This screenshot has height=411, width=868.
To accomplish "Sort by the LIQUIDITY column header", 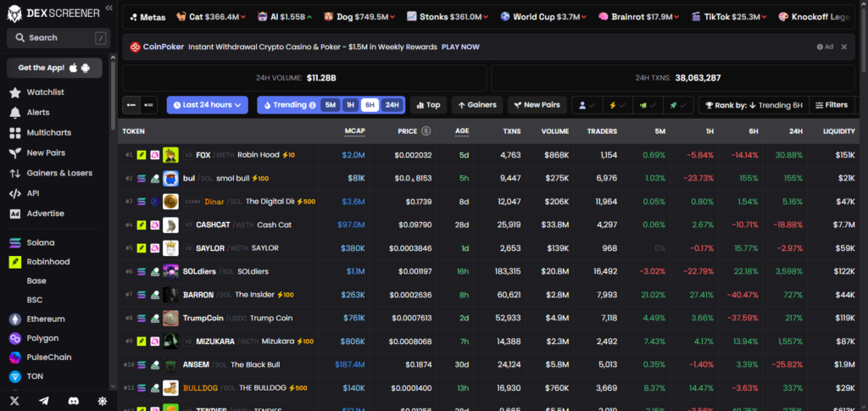I will point(838,131).
